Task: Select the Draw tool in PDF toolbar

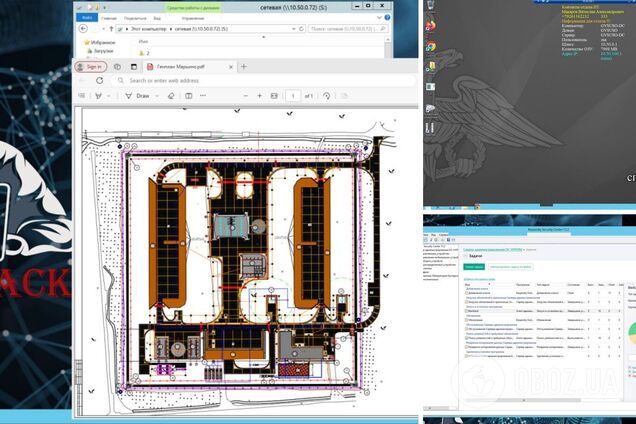Action: click(134, 96)
